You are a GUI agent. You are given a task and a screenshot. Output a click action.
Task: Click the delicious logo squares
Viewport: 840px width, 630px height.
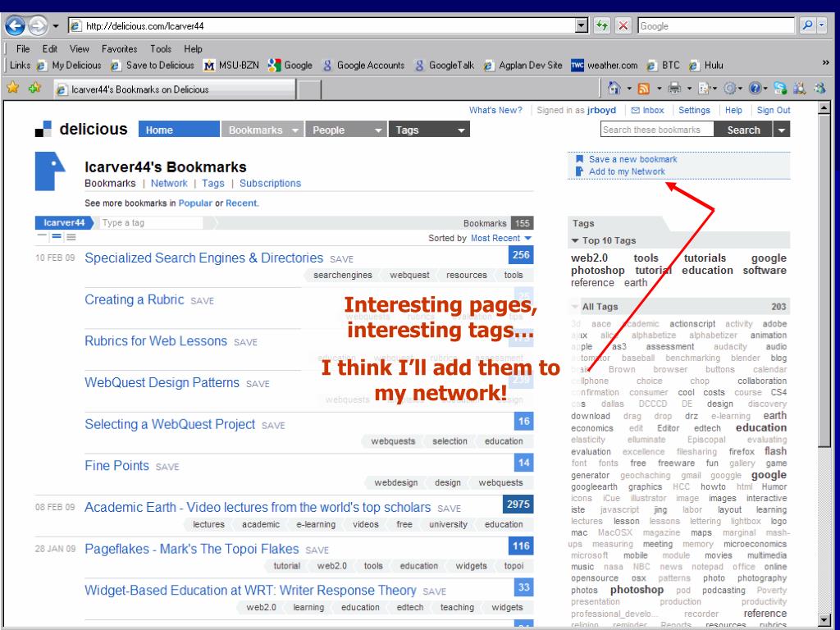click(43, 129)
